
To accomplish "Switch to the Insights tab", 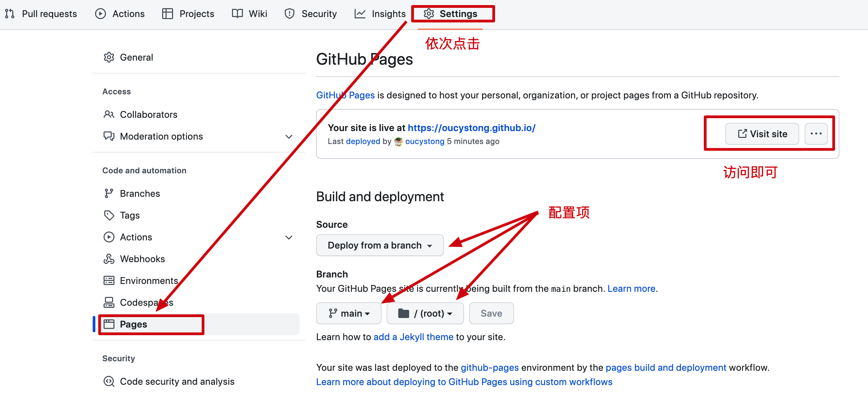I will pos(380,14).
